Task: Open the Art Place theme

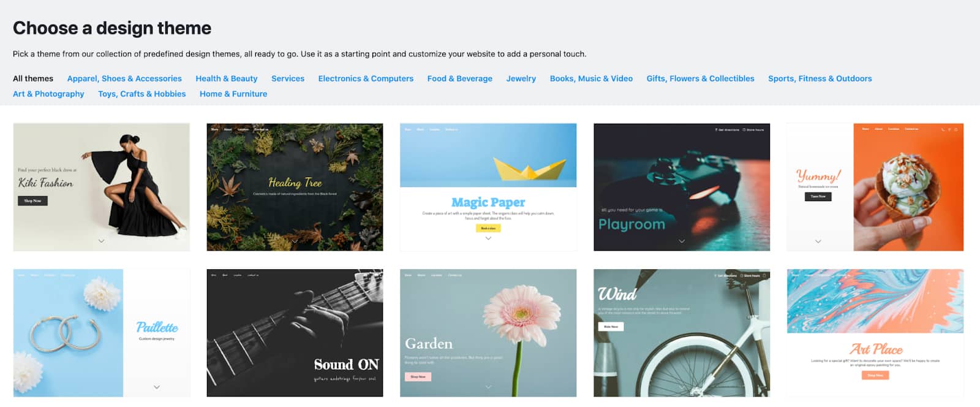Action: (875, 333)
